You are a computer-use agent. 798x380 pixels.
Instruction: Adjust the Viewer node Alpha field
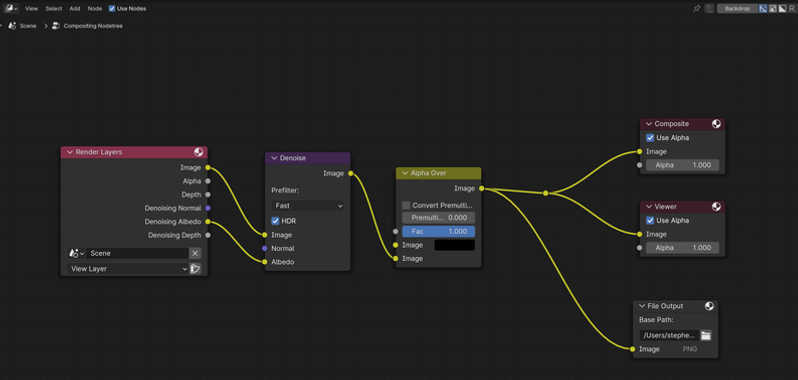682,248
